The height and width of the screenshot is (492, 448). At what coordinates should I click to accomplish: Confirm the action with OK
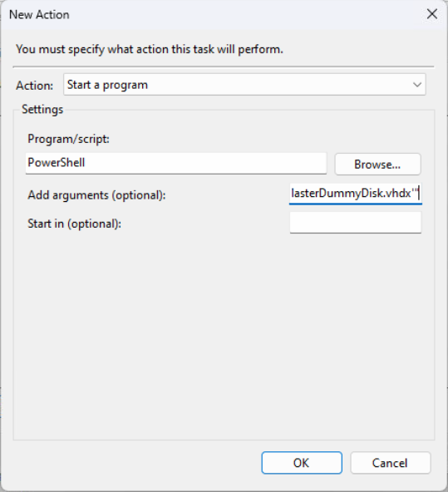pos(302,463)
